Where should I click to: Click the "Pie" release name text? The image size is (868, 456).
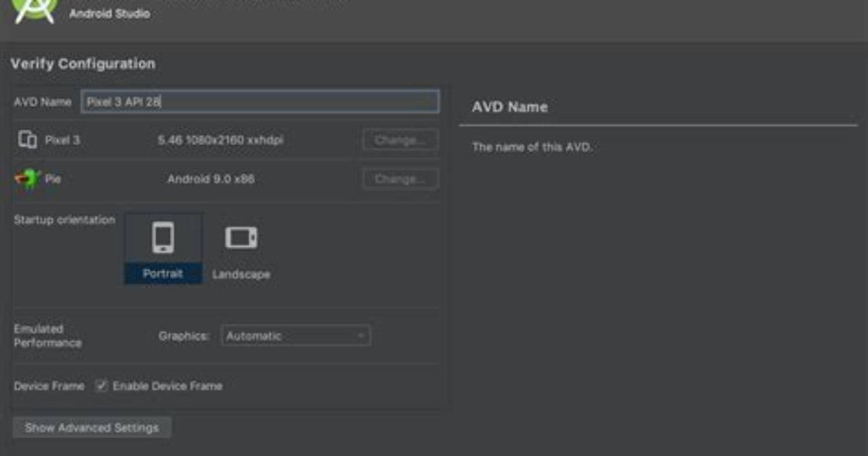click(x=52, y=179)
